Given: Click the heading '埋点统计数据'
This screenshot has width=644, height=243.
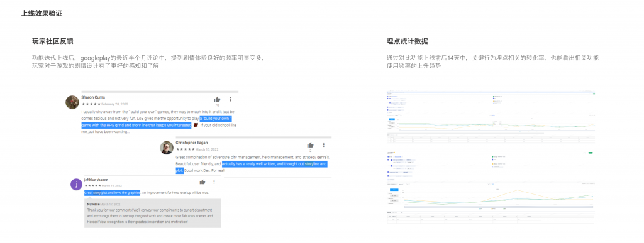Looking at the screenshot, I should pyautogui.click(x=408, y=41).
